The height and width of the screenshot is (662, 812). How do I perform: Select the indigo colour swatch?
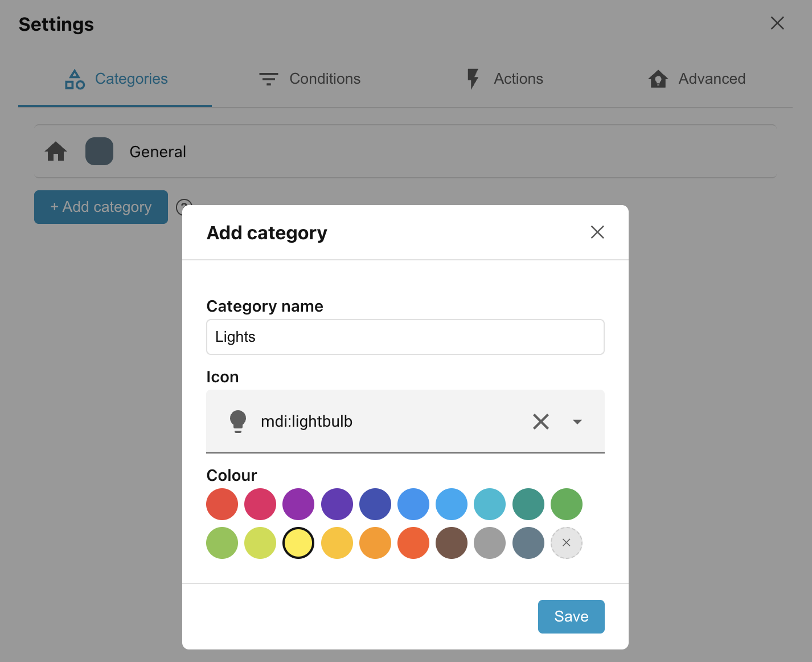[375, 504]
